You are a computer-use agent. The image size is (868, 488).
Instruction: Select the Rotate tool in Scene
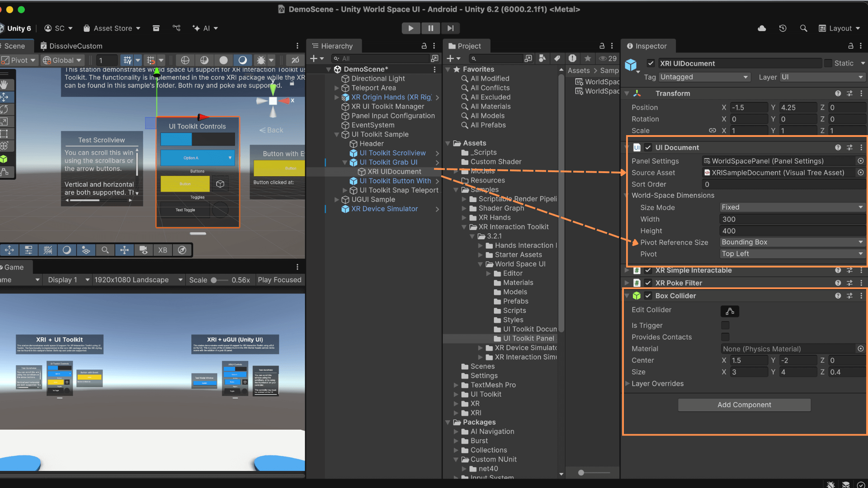[4, 109]
